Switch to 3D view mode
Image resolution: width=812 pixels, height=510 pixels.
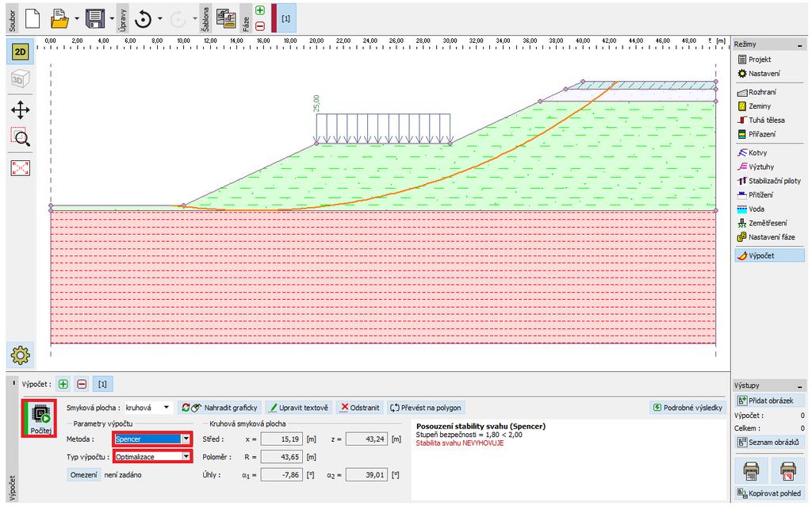20,79
